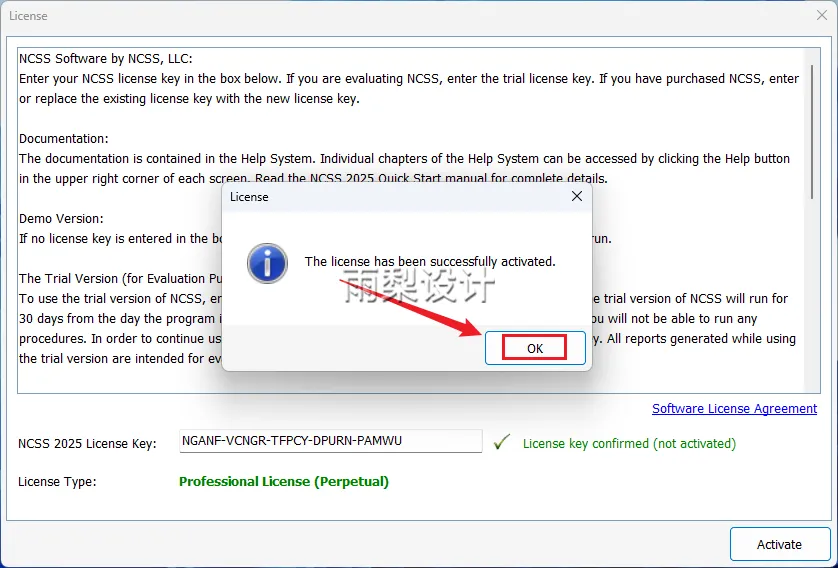Screen dimensions: 838x568
Task: Click the 'License Type:' label
Action: [x=57, y=481]
